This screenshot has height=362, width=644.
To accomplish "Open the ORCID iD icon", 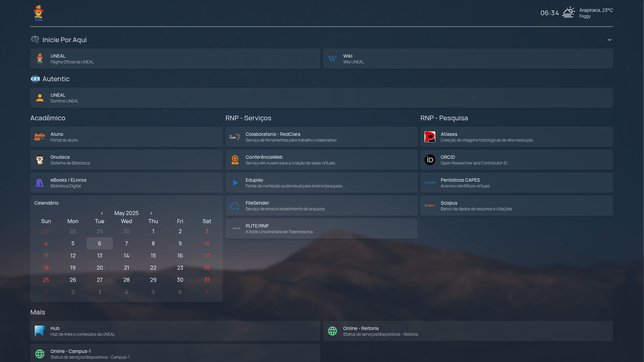I will (x=430, y=160).
